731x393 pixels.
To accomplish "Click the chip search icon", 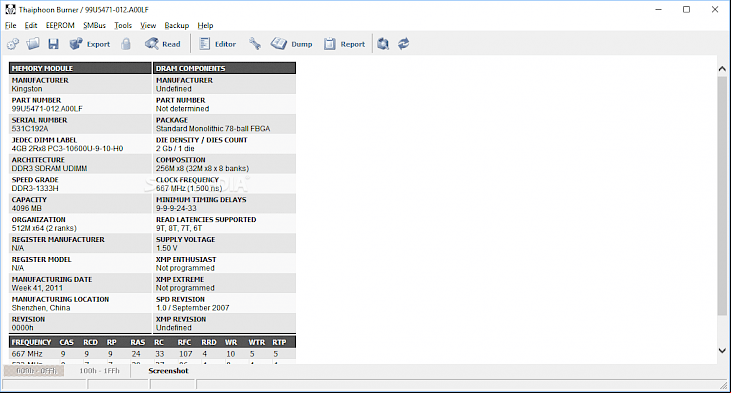I will click(383, 44).
